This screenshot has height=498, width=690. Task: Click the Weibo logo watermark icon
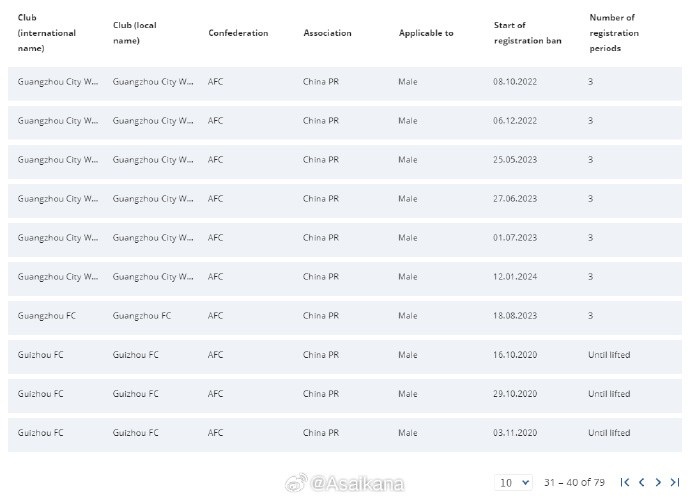297,483
